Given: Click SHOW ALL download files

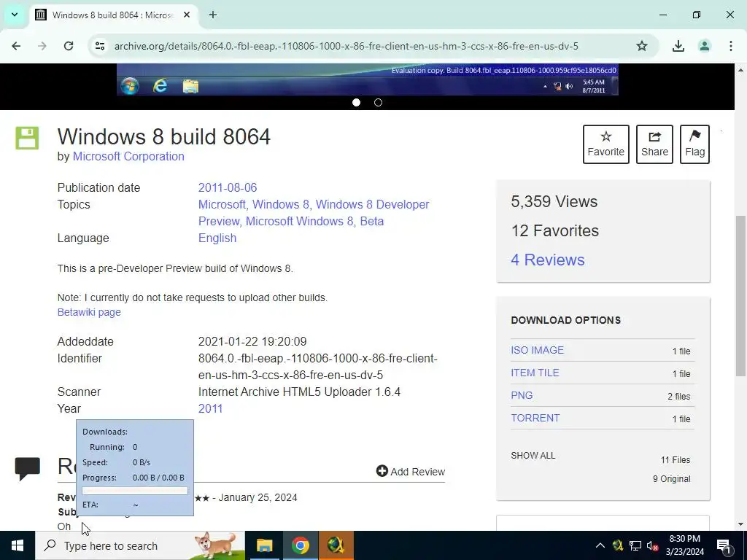Looking at the screenshot, I should pyautogui.click(x=533, y=456).
